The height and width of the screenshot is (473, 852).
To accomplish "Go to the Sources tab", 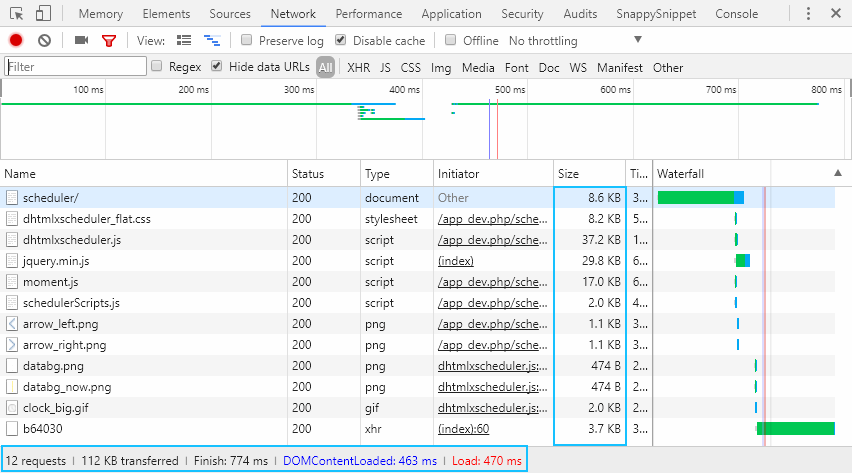I will (230, 14).
